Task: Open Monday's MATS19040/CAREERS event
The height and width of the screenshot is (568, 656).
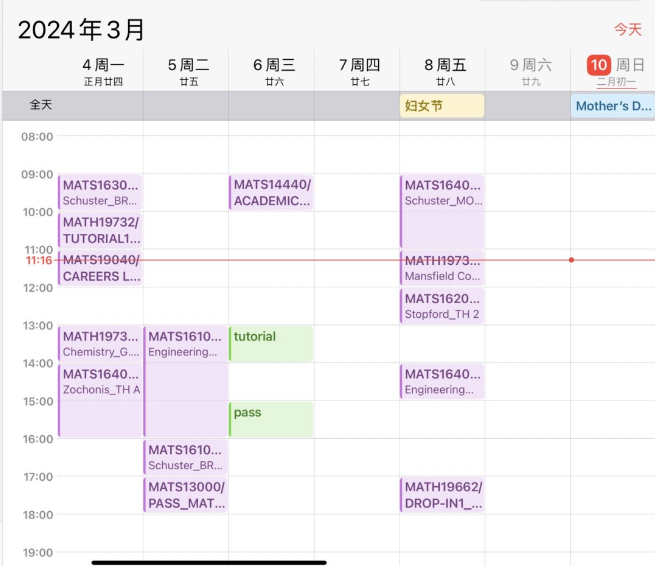Action: tap(100, 268)
